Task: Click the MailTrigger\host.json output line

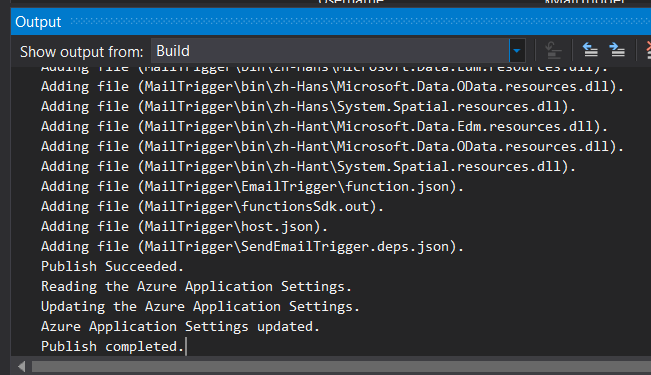Action: click(x=184, y=227)
